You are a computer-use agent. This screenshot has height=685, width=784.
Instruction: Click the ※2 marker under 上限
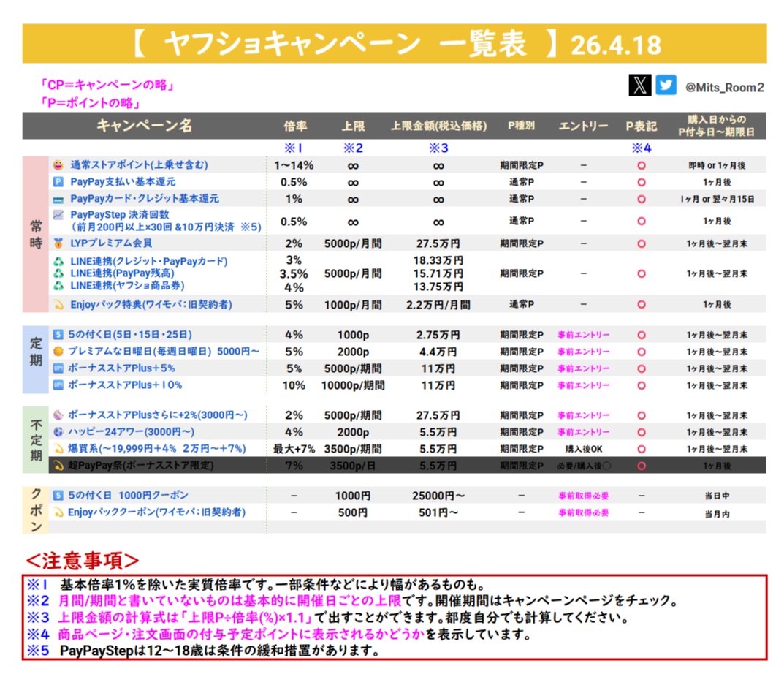353,148
